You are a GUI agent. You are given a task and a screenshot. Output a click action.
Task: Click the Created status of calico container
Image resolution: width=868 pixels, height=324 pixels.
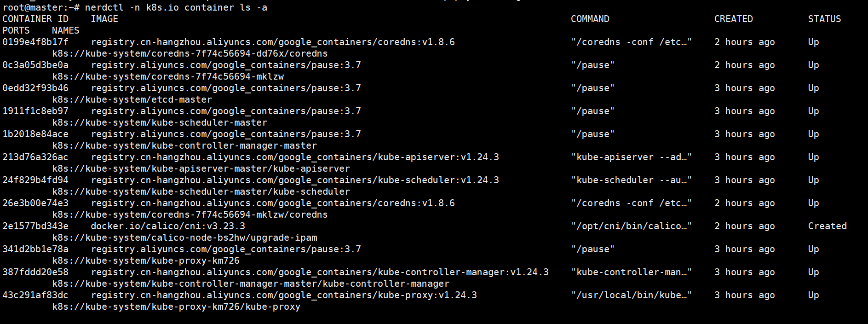[827, 226]
